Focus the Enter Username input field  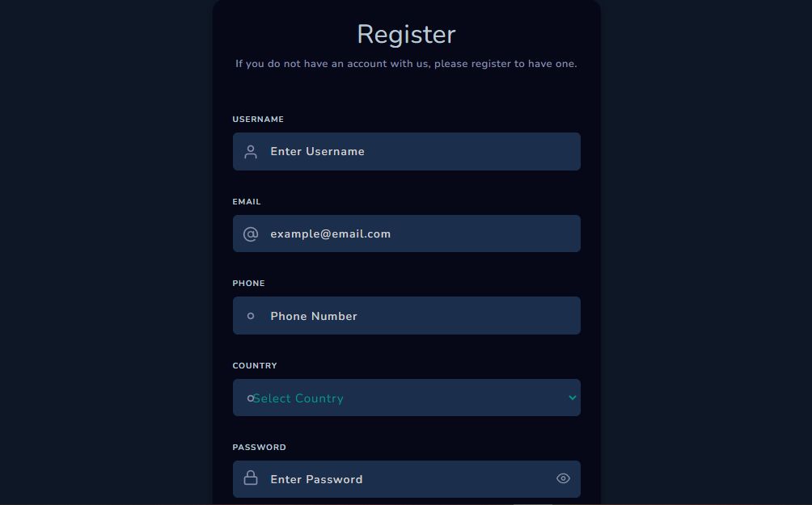(421, 152)
